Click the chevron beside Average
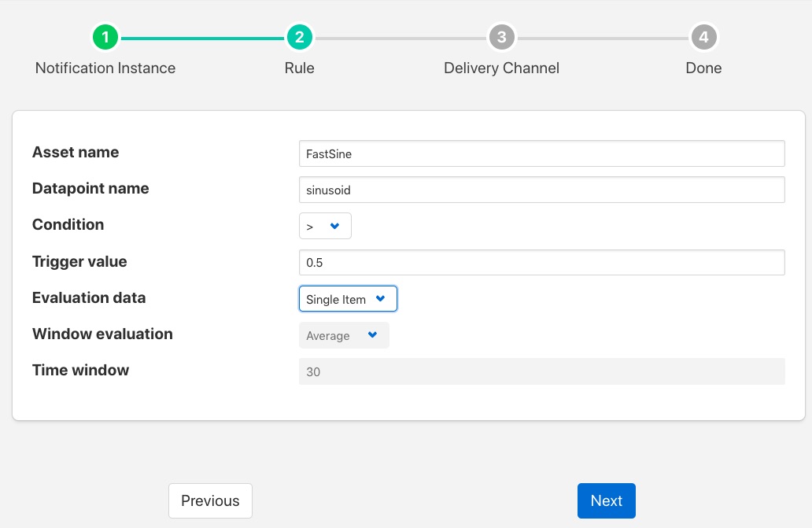Viewport: 812px width, 528px height. tap(373, 335)
